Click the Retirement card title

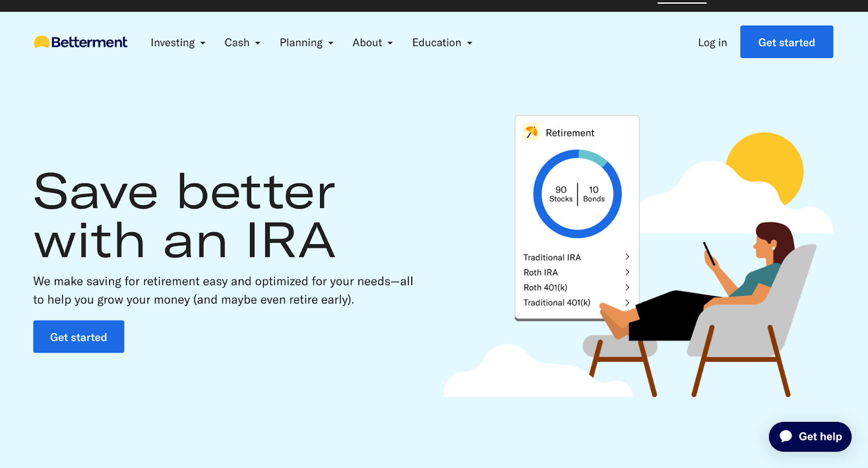click(570, 133)
